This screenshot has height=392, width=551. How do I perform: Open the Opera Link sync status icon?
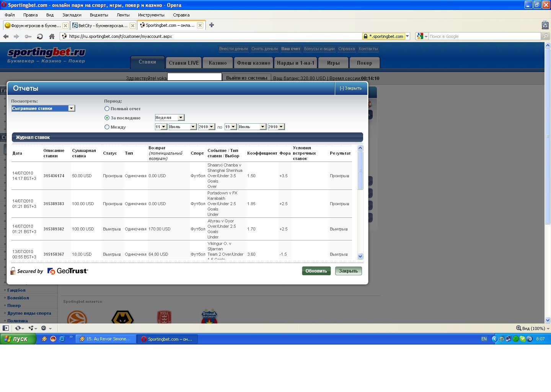click(19, 328)
